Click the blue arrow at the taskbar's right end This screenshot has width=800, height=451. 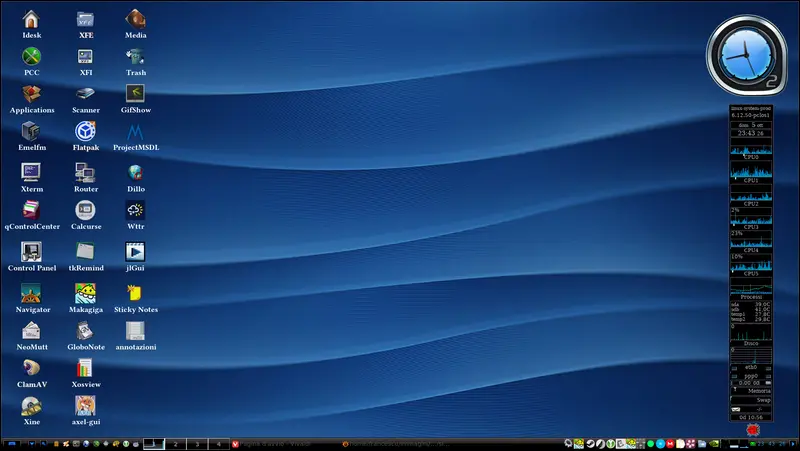(793, 444)
